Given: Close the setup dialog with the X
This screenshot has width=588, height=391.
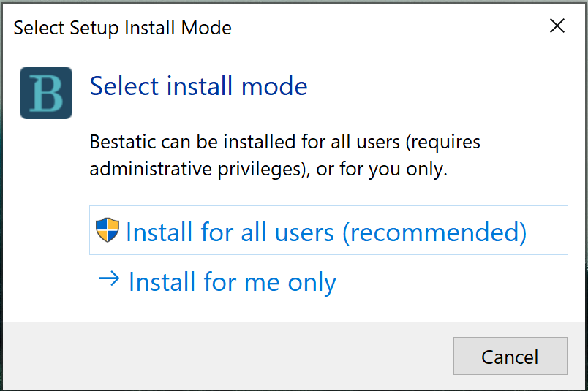Looking at the screenshot, I should point(557,26).
